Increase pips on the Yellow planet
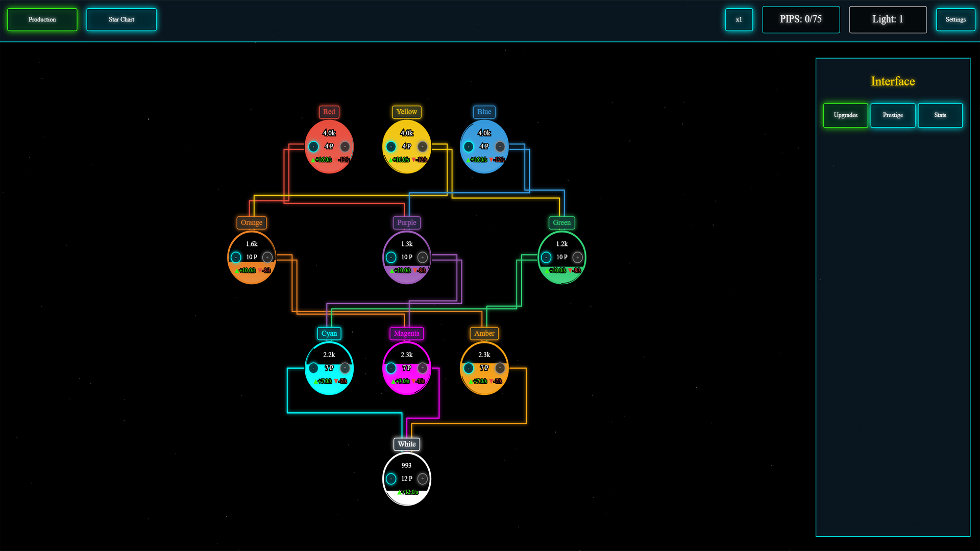 point(422,146)
